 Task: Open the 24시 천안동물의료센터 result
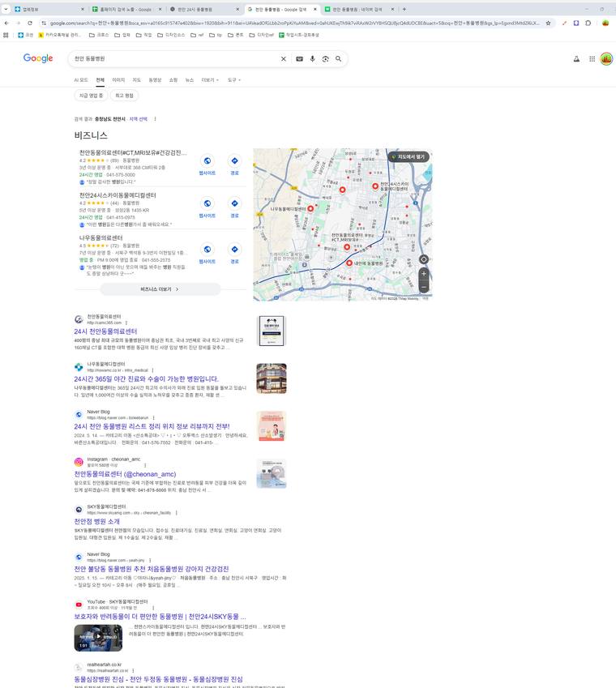(x=105, y=331)
